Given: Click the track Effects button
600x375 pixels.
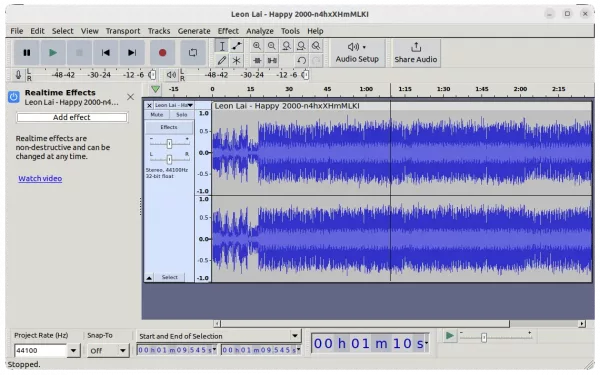Looking at the screenshot, I should pos(169,127).
